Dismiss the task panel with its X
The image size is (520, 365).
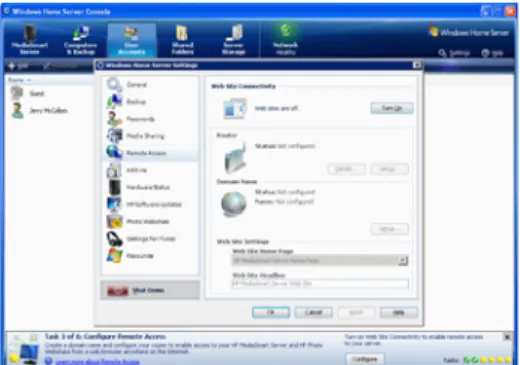[x=507, y=337]
